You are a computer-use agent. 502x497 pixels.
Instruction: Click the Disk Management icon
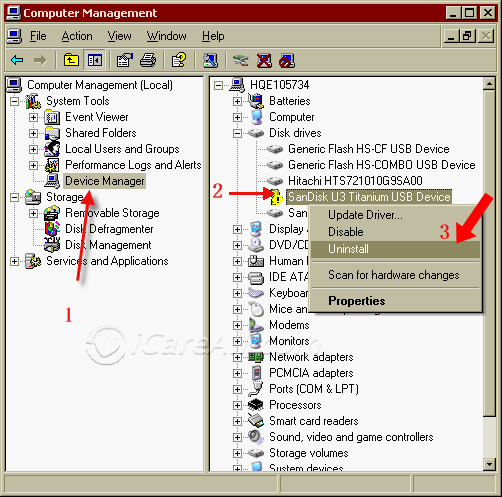(52, 245)
